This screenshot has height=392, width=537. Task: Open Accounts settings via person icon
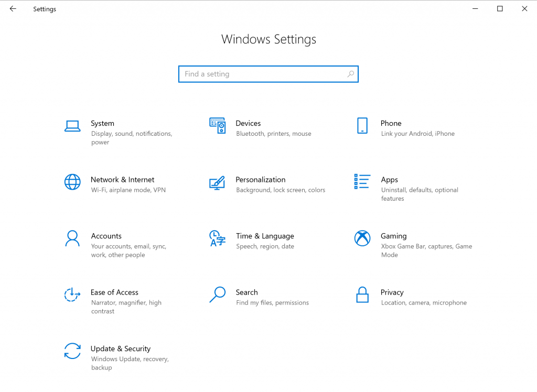click(x=72, y=239)
